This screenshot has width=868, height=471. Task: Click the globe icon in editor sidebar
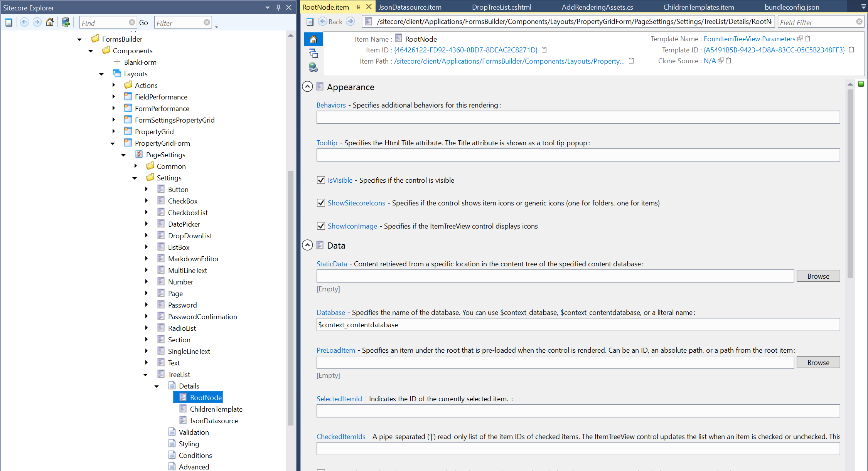(313, 67)
